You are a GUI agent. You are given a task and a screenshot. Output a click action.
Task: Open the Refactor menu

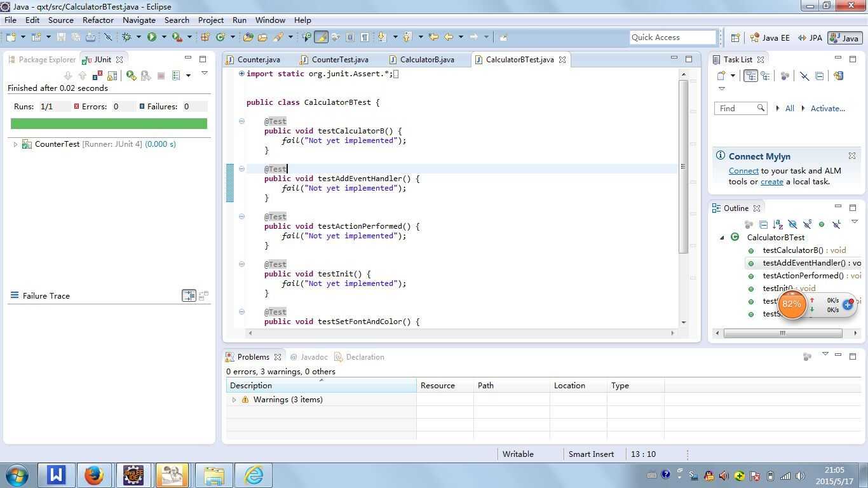click(98, 20)
